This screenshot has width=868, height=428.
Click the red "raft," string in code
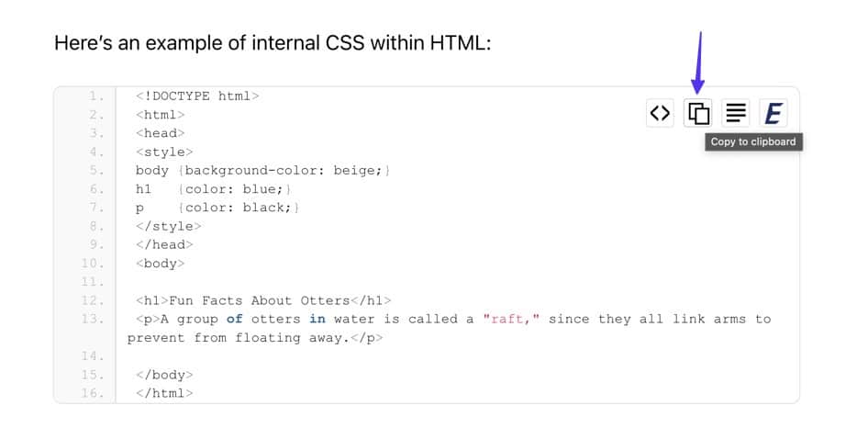pos(511,320)
